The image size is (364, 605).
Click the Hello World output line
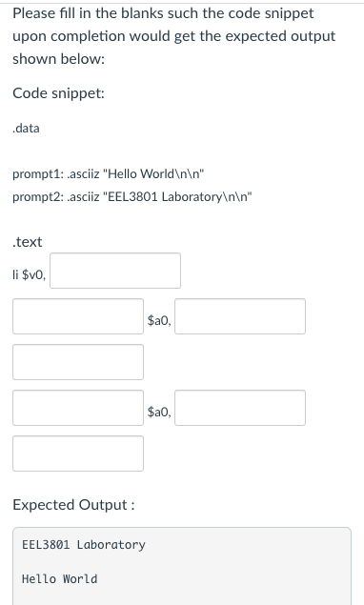point(60,578)
